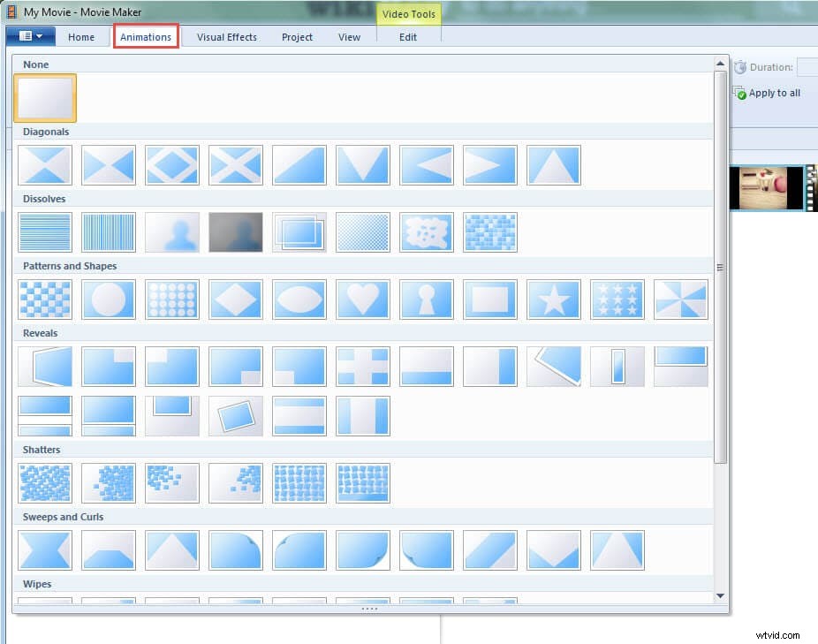
Task: Open the Home ribbon tab
Action: 81,37
